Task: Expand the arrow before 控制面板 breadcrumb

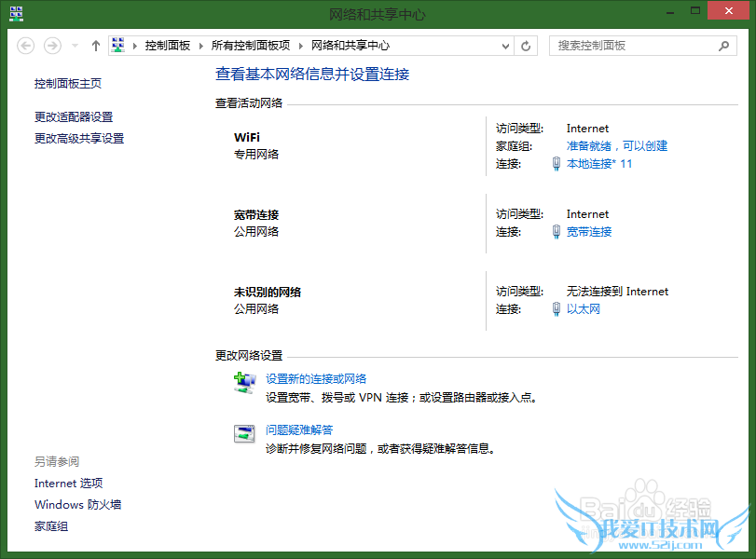Action: click(135, 46)
